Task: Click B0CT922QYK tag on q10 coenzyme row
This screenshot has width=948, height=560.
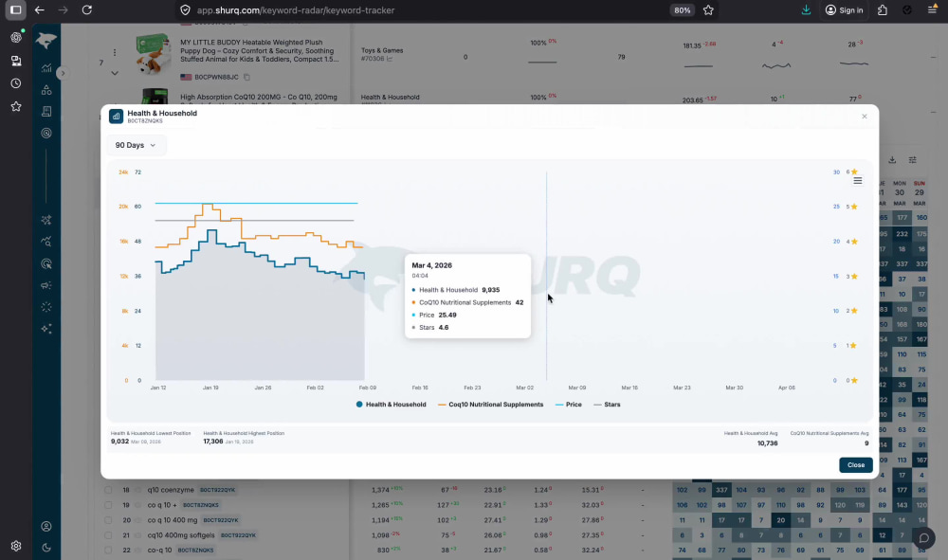Action: click(x=218, y=490)
